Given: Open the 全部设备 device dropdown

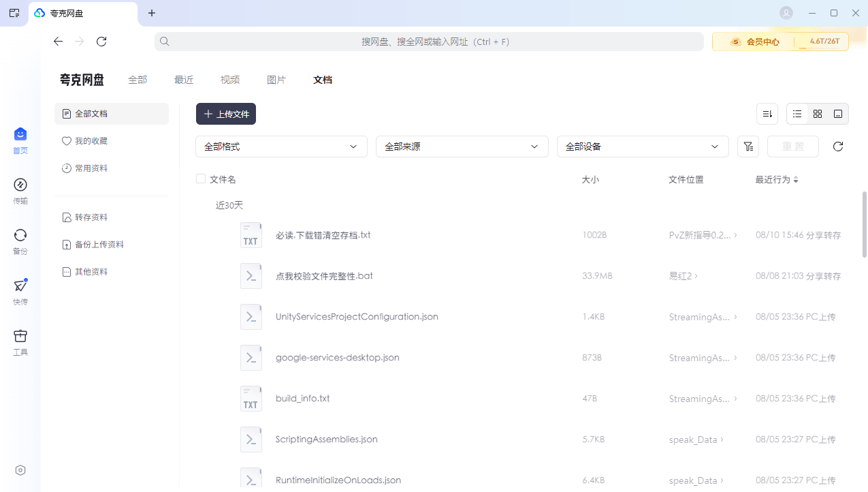Looking at the screenshot, I should pyautogui.click(x=642, y=146).
